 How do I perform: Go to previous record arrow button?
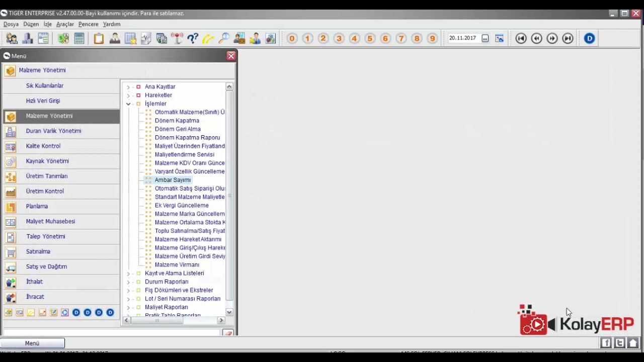[x=536, y=38]
